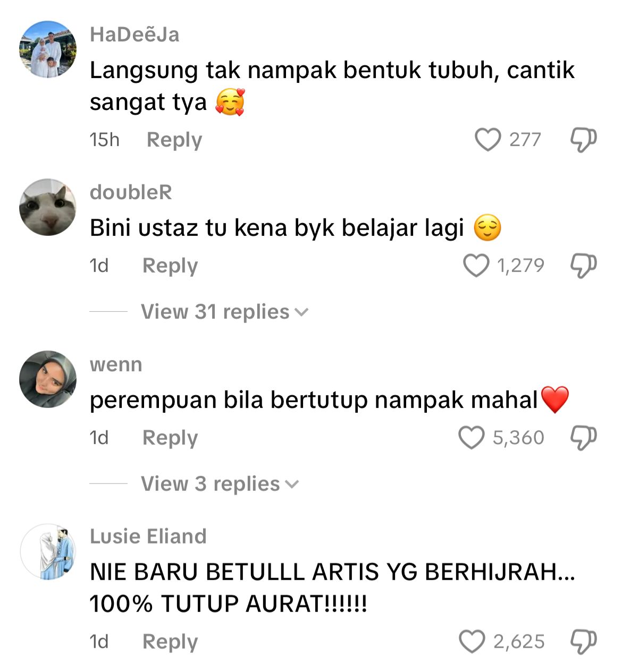Screen dimensions: 622x672
Task: Reply to doubleR's comment
Action: point(170,265)
